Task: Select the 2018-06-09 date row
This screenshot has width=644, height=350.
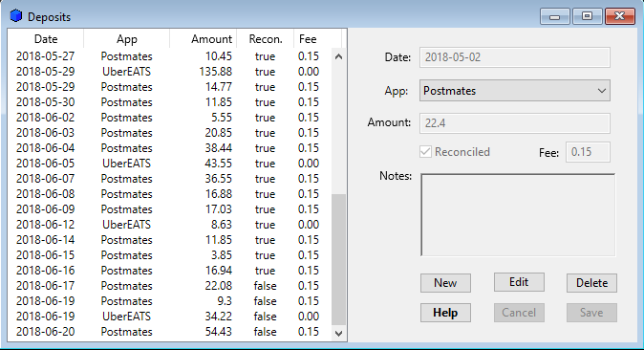Action: [46, 209]
